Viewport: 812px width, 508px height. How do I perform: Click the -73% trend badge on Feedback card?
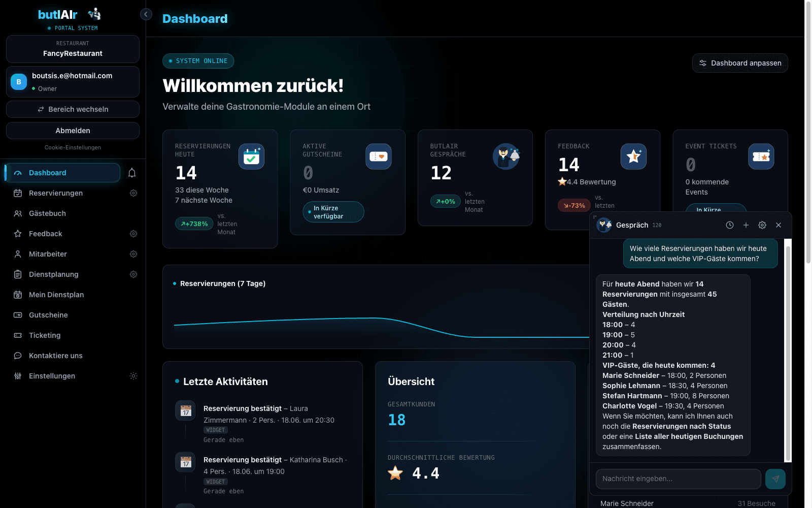[574, 205]
